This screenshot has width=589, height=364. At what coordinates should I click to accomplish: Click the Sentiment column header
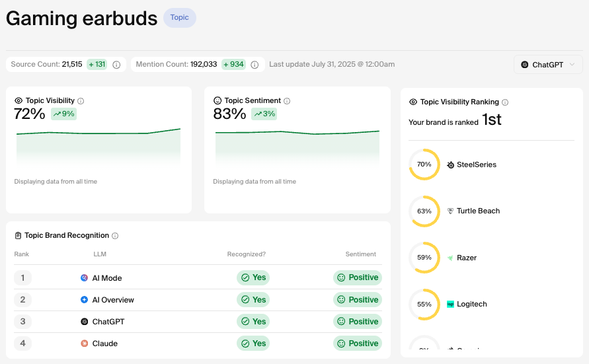[361, 254]
